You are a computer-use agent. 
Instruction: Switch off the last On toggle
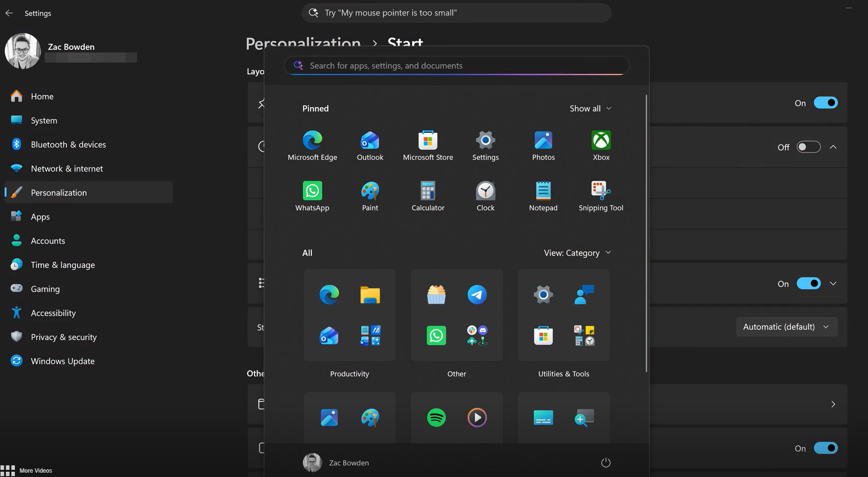pos(826,448)
